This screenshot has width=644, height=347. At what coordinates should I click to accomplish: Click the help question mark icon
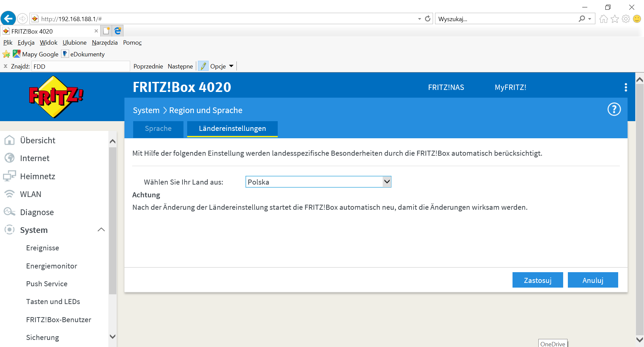pos(614,109)
